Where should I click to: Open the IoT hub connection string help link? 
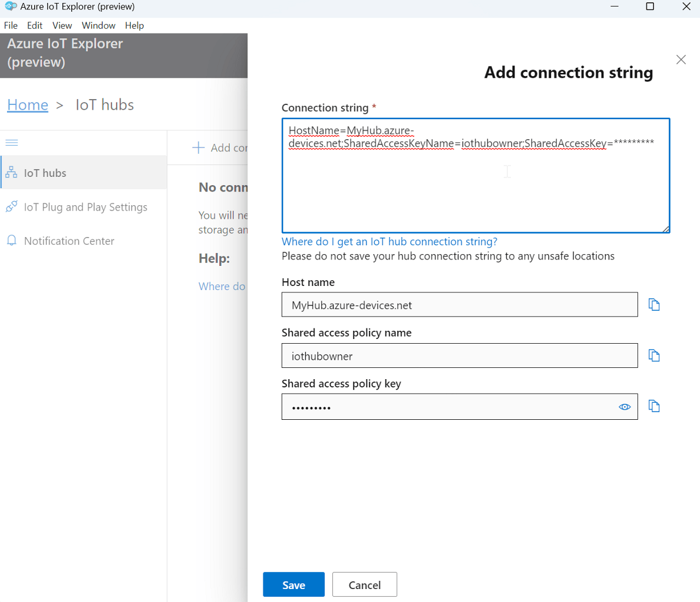(x=389, y=241)
